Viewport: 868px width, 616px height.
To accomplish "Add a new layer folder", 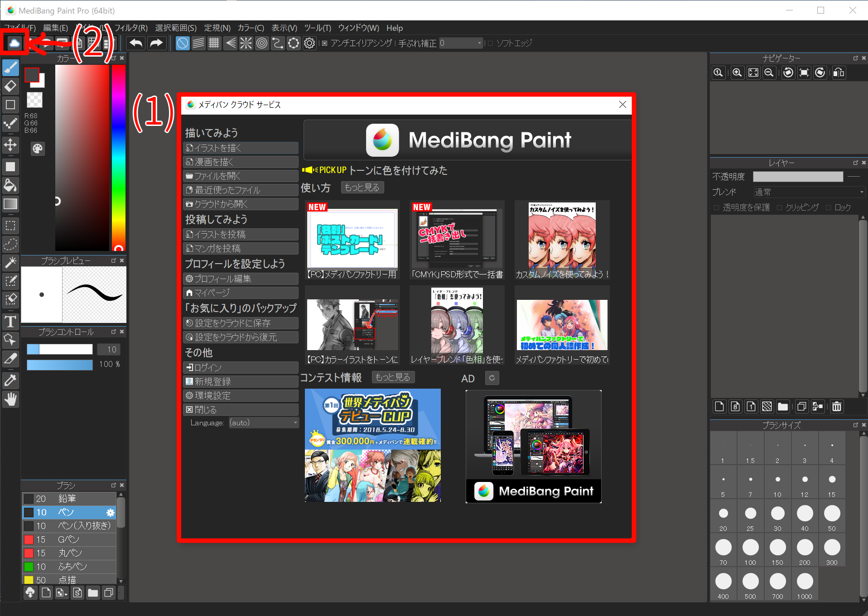I will click(783, 406).
